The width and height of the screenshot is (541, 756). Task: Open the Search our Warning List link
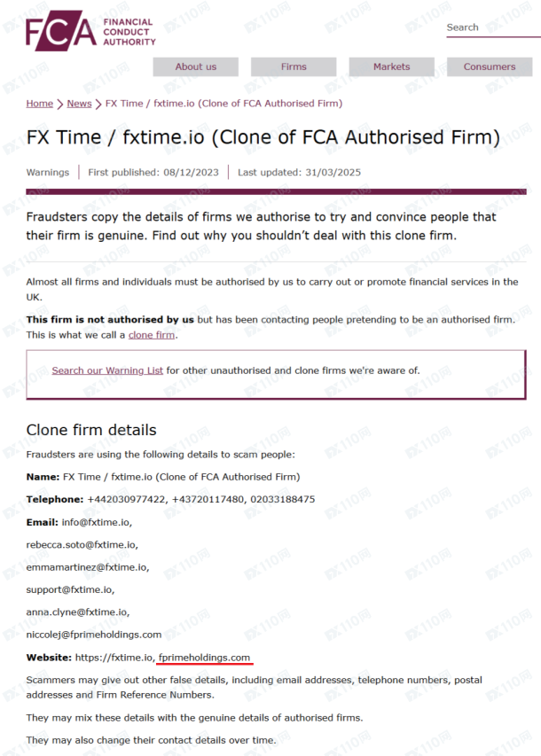click(107, 370)
